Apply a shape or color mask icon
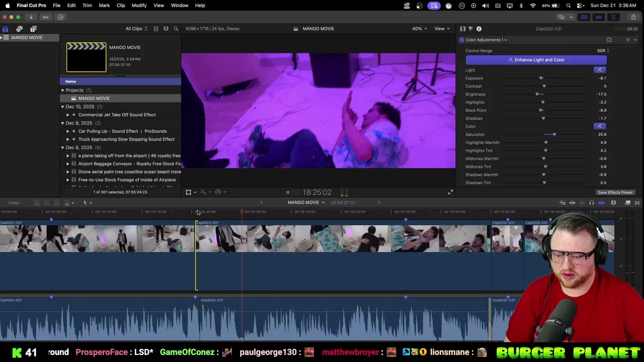Image resolution: width=644 pixels, height=362 pixels. coord(609,40)
